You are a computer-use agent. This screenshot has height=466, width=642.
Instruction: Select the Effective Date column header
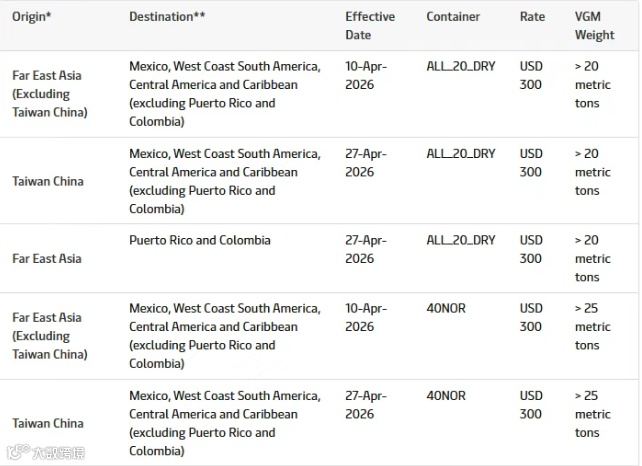[370, 26]
